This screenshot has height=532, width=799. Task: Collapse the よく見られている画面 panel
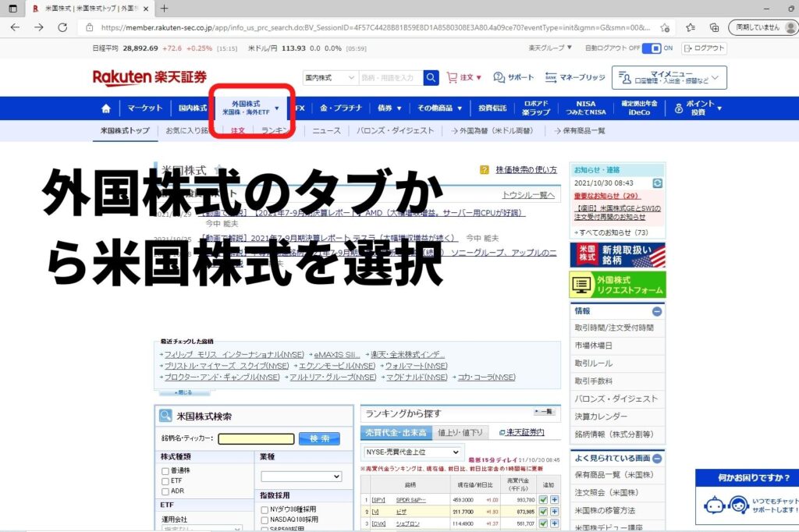pos(657,459)
